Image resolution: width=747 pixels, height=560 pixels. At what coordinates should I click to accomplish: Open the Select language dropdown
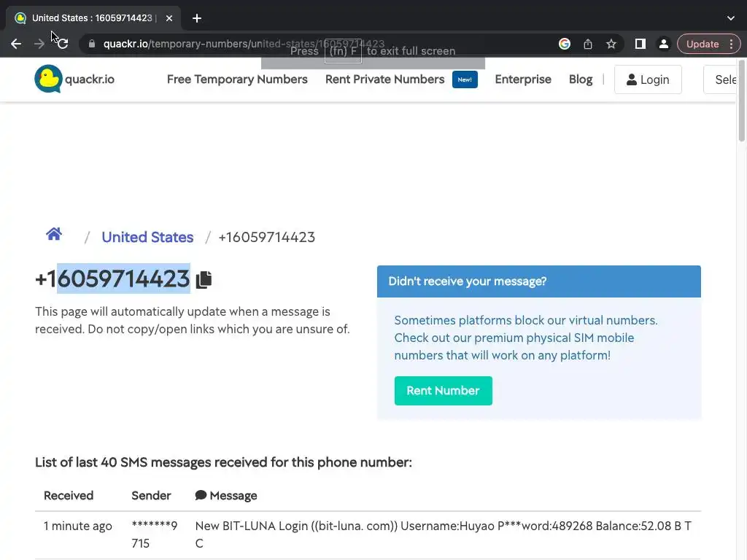coord(720,79)
